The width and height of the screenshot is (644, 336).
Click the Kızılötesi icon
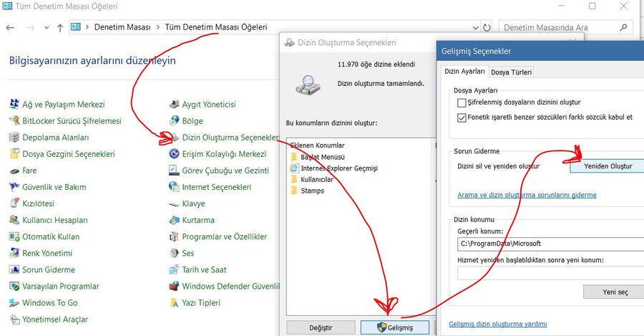[x=14, y=203]
